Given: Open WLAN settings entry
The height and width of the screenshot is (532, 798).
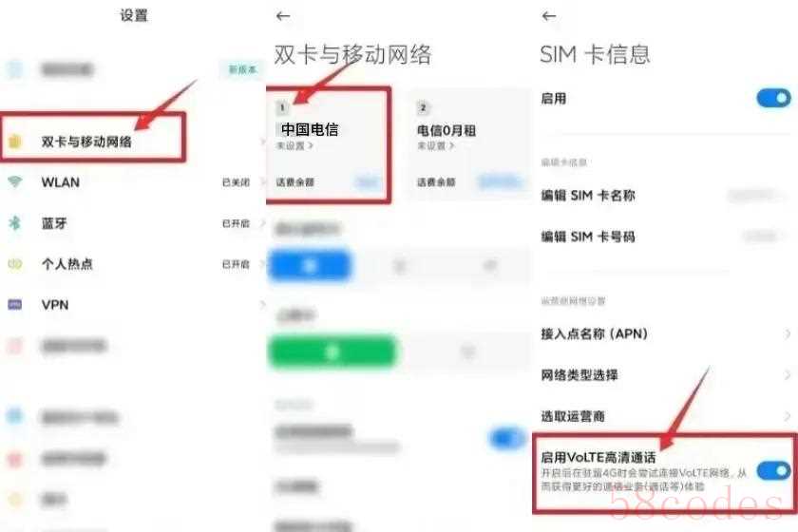Looking at the screenshot, I should tap(133, 181).
